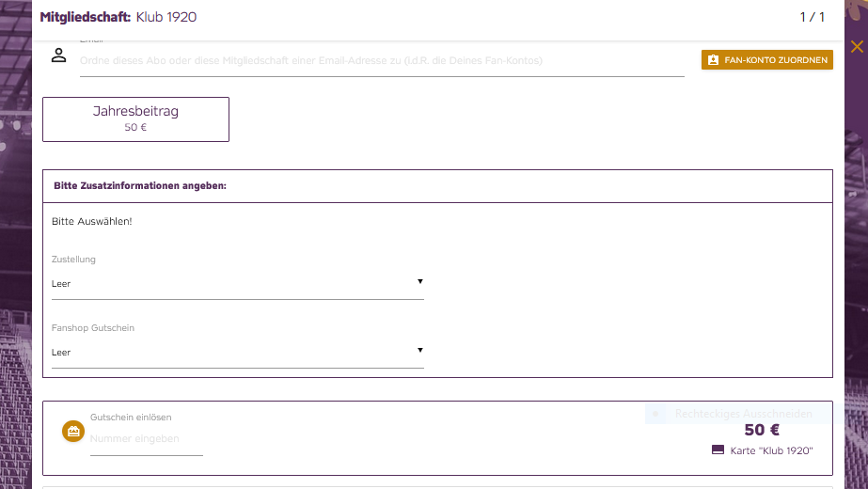Click the Mitgliedschaft: Klub 1920 title
Screen dimensions: 868x489
pos(118,17)
